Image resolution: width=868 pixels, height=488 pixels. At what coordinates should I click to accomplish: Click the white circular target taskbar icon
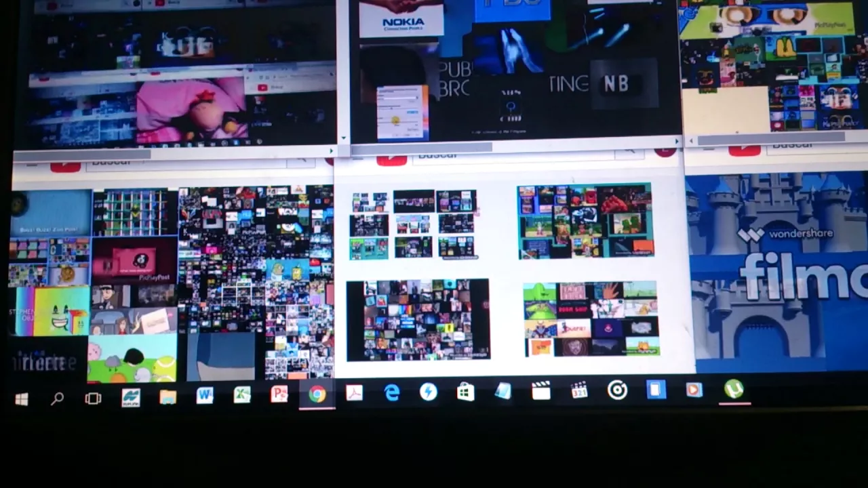[617, 390]
